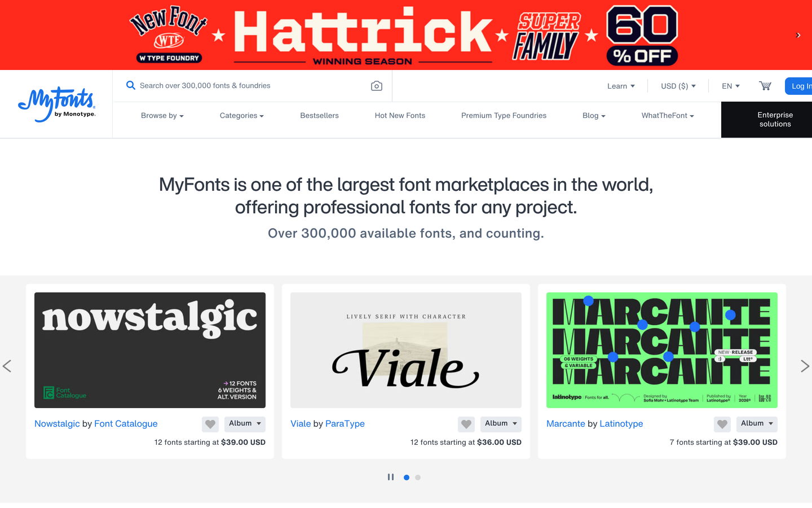Open Premium Type Foundries
The width and height of the screenshot is (812, 508).
504,116
